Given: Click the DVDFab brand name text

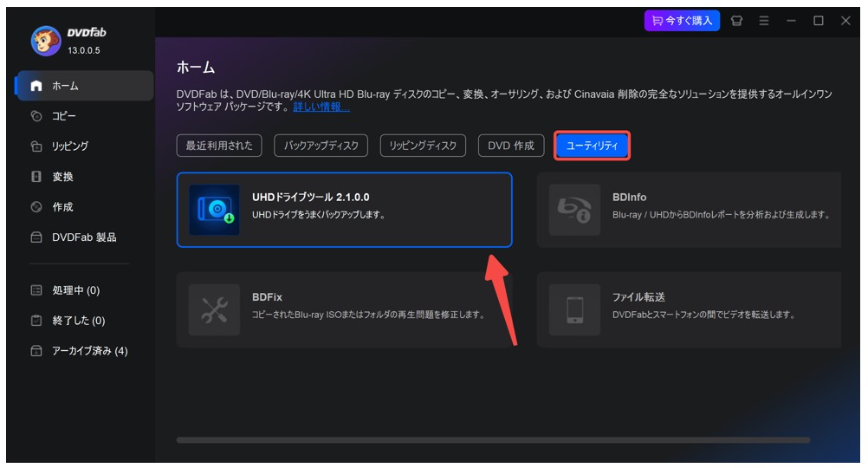Looking at the screenshot, I should click(87, 33).
